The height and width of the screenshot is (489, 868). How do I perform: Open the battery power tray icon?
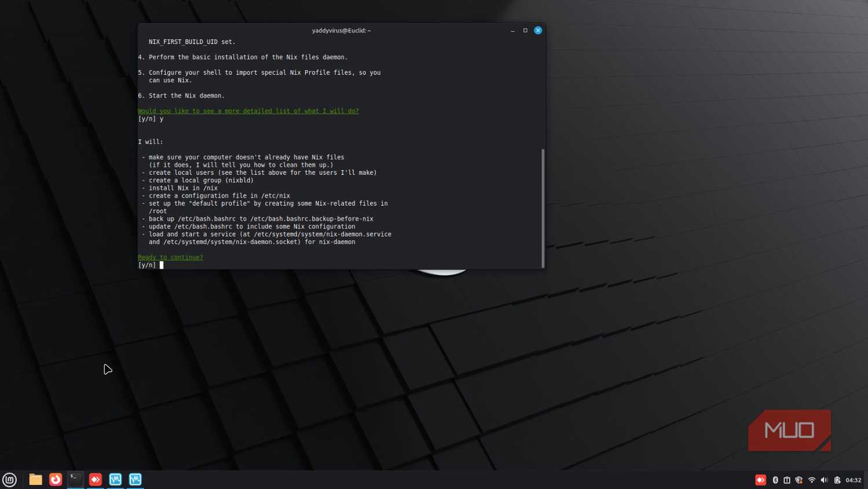point(837,480)
